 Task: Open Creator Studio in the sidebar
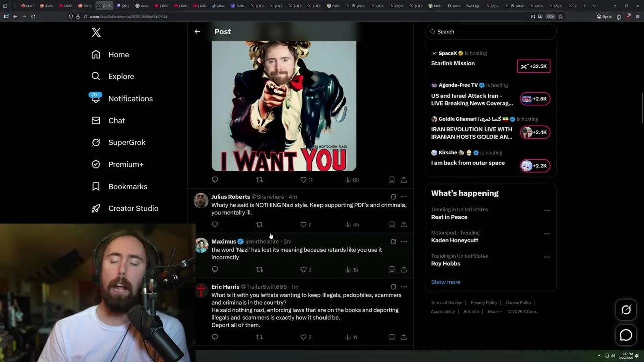125,208
